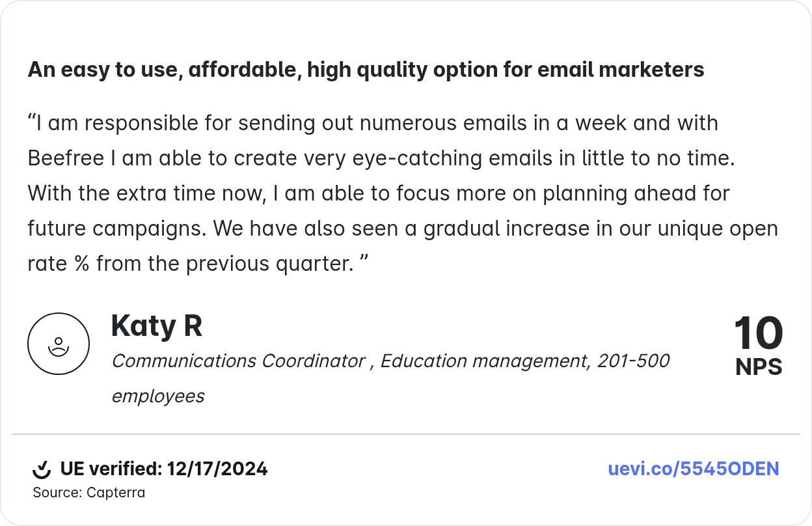
Task: Click the reviewer avatar icon
Action: tap(58, 344)
